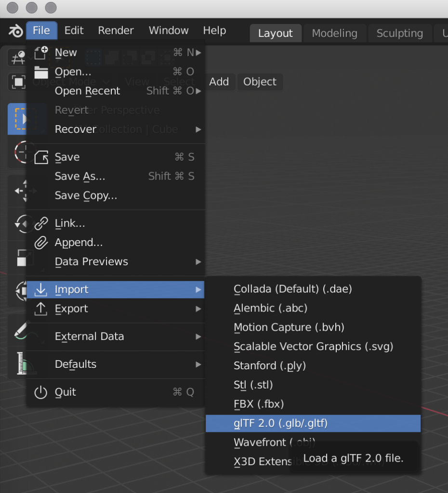Open the Window menu
This screenshot has height=493, width=448.
169,30
